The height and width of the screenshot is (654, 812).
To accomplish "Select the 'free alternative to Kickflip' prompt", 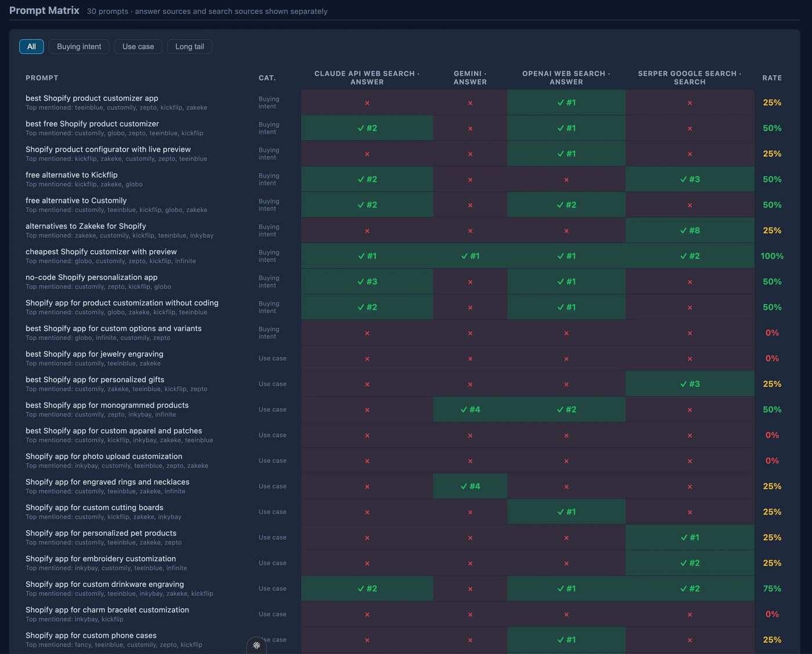I will [71, 175].
